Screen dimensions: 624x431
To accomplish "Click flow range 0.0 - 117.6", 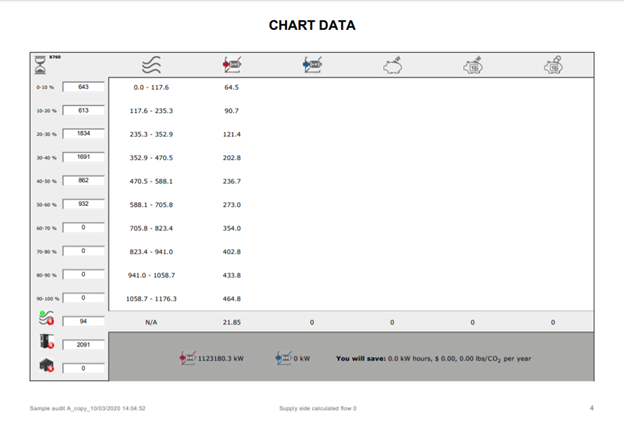I will (x=151, y=87).
